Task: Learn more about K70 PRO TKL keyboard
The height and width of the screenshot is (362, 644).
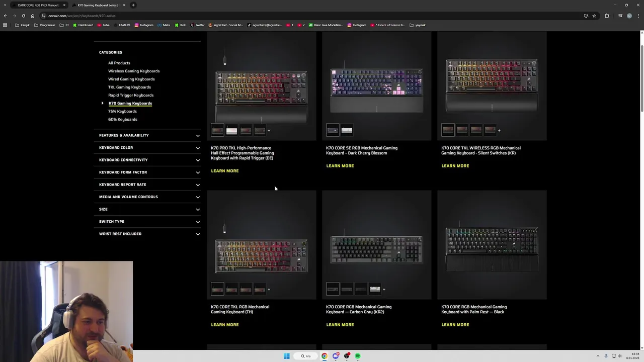Action: point(225,171)
